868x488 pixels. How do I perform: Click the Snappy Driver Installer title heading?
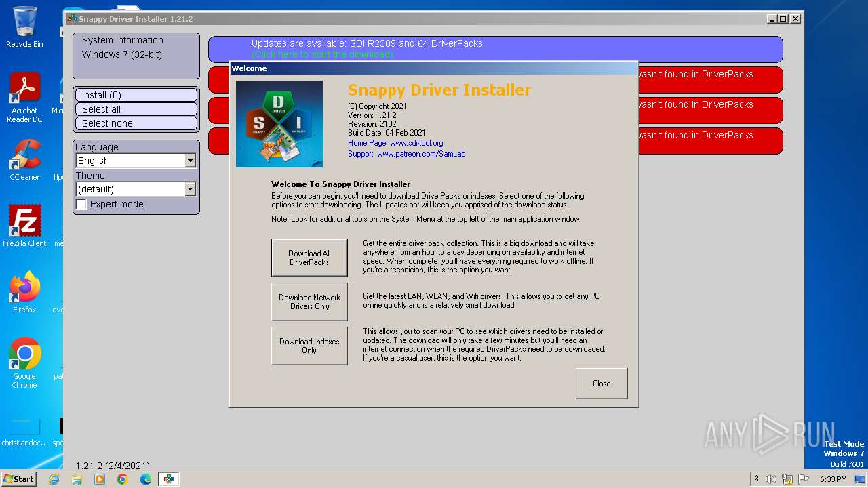[x=439, y=90]
